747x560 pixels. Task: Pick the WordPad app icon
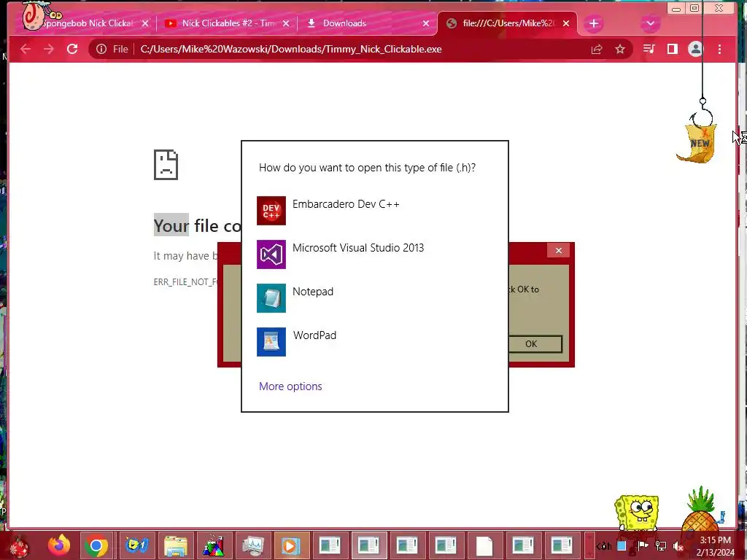click(x=271, y=342)
